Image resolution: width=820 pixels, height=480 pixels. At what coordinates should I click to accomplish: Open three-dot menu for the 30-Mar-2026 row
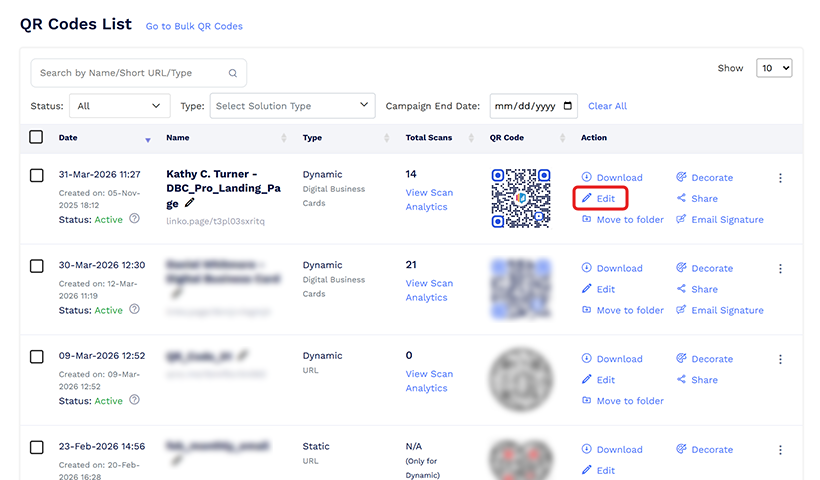click(780, 269)
